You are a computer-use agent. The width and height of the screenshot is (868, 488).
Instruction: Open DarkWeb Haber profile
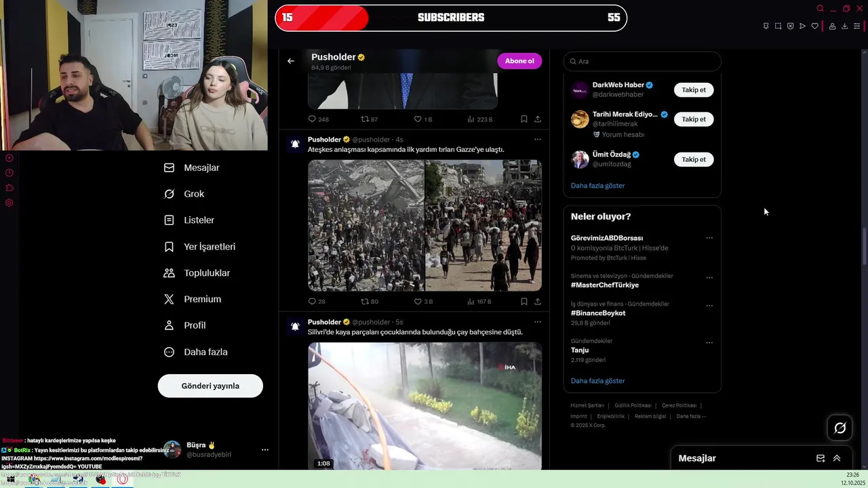(618, 85)
